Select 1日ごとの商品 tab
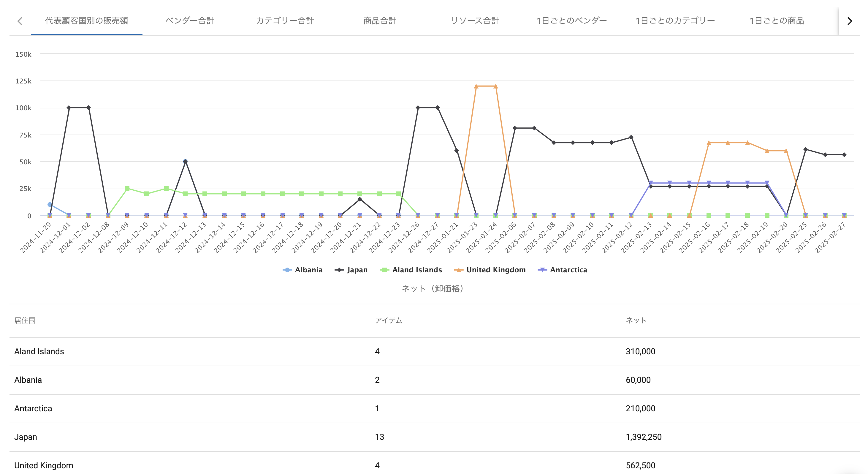The width and height of the screenshot is (868, 474). [776, 21]
